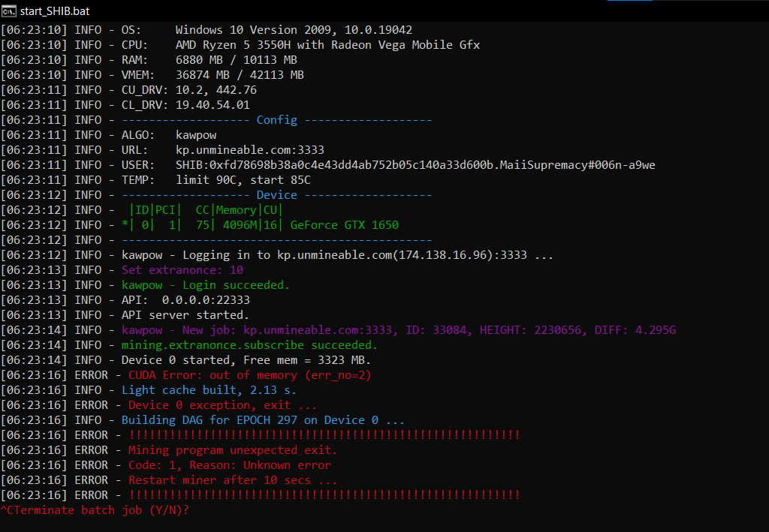Click the green 'kawpow - Login succeeded.' text

tap(206, 285)
